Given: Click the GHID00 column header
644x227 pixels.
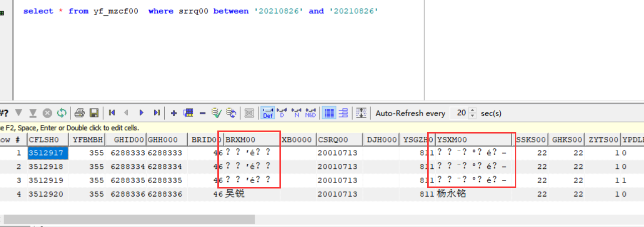Looking at the screenshot, I should pyautogui.click(x=126, y=139).
